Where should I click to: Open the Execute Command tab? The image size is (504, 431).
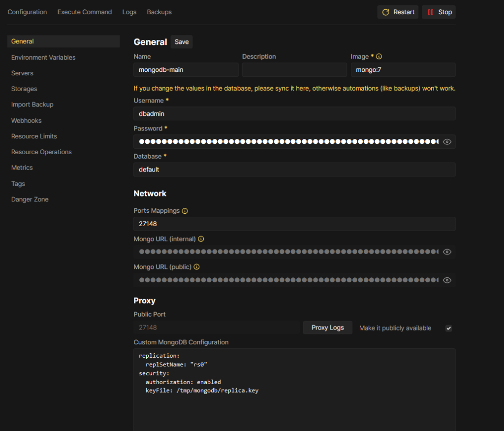[x=85, y=12]
